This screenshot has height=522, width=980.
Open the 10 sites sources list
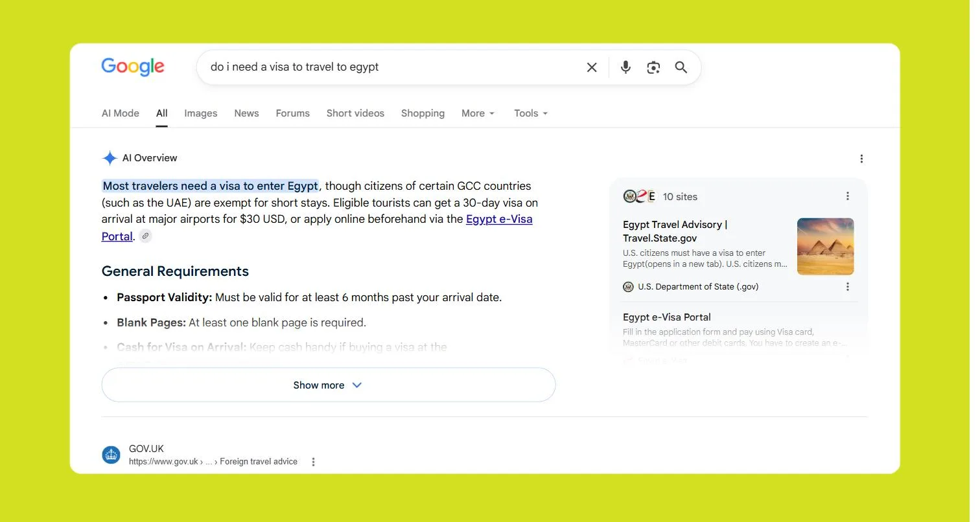680,197
